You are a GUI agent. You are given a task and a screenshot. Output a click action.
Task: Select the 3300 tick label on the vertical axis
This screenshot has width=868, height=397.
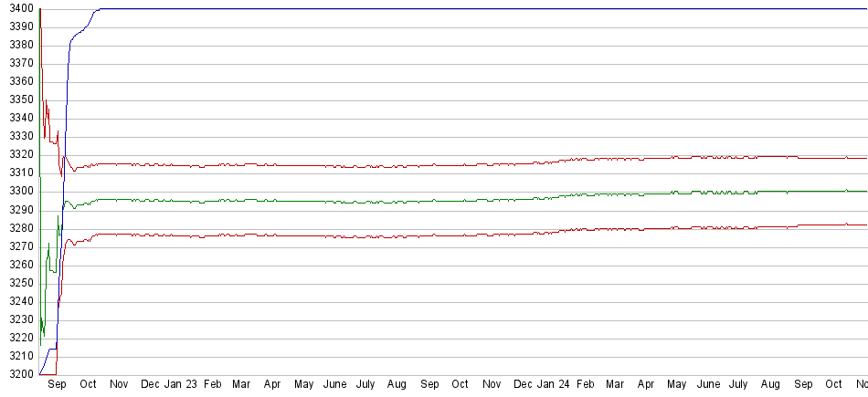click(18, 191)
